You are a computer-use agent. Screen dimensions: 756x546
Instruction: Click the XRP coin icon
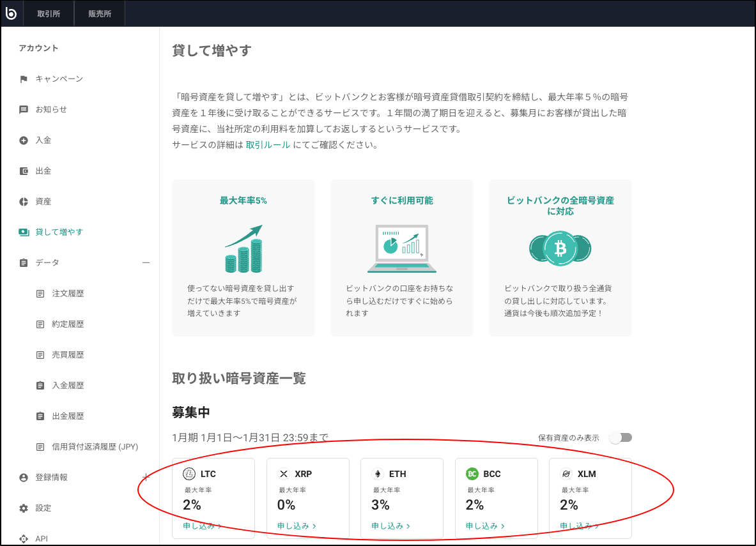pos(284,474)
